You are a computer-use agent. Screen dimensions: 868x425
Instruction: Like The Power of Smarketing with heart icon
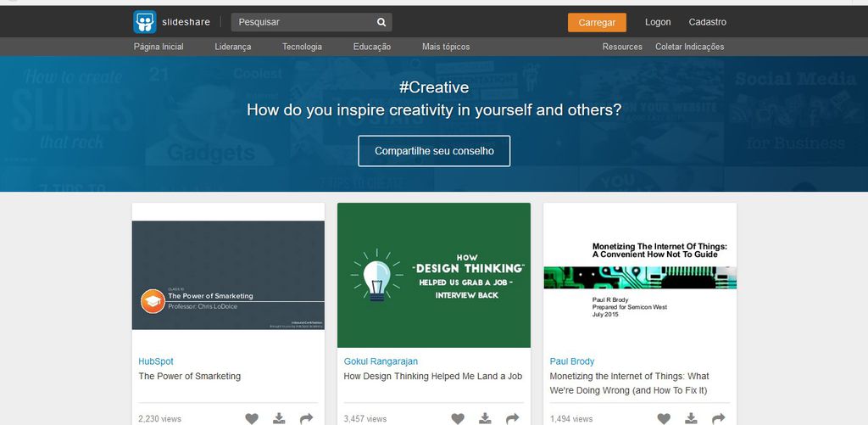[252, 418]
